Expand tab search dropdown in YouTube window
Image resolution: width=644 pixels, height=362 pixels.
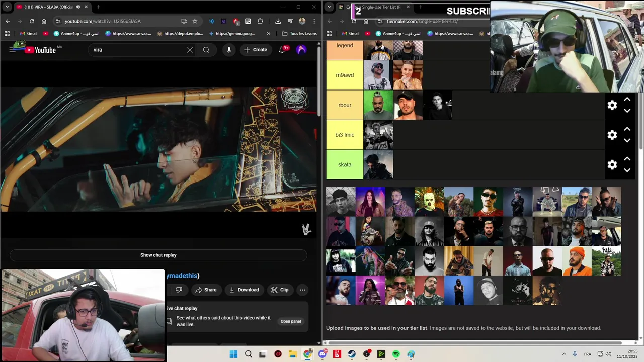coord(7,7)
